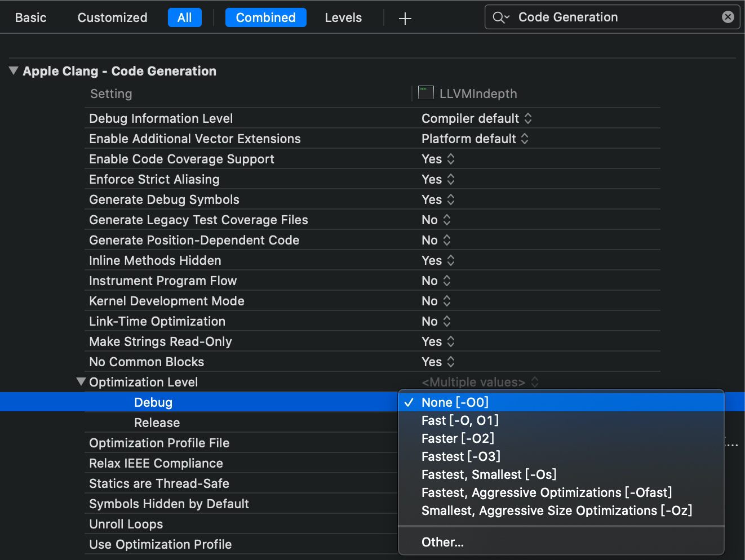Collapse Apple Clang - Code Generation section
Screen dimensions: 745x560
click(14, 71)
